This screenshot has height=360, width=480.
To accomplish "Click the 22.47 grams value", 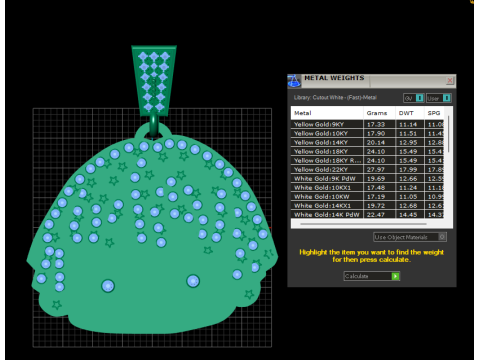I will click(376, 214).
